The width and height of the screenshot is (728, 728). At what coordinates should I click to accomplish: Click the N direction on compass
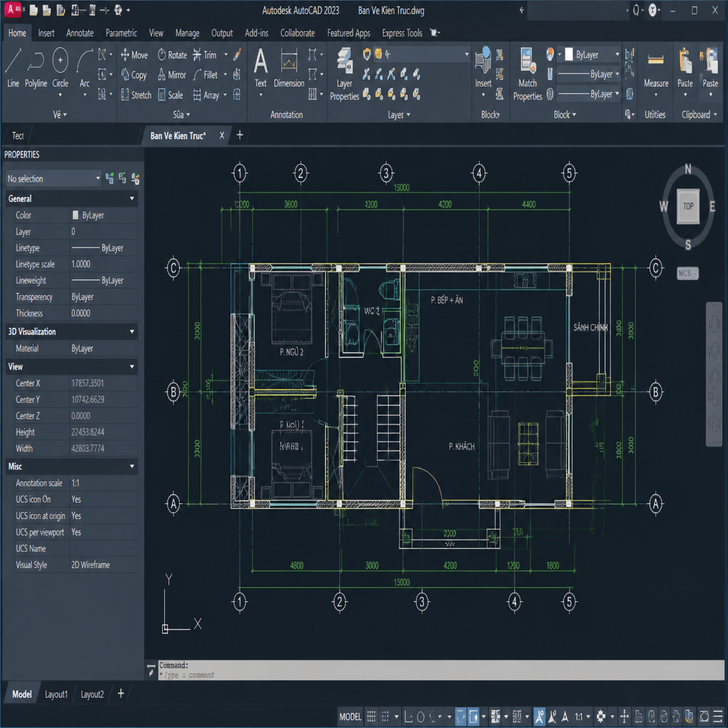[x=687, y=169]
